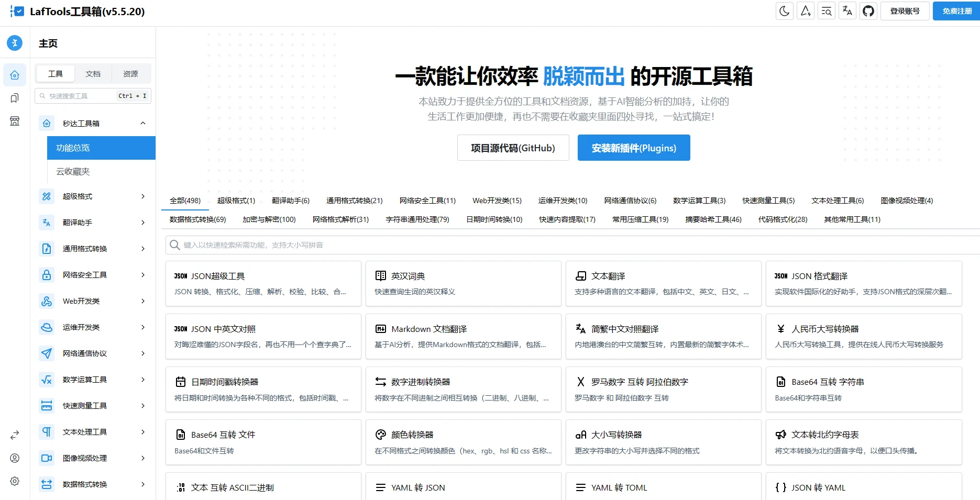Open the account profile icon in the left rail
Viewport: 980px width, 500px height.
click(14, 458)
